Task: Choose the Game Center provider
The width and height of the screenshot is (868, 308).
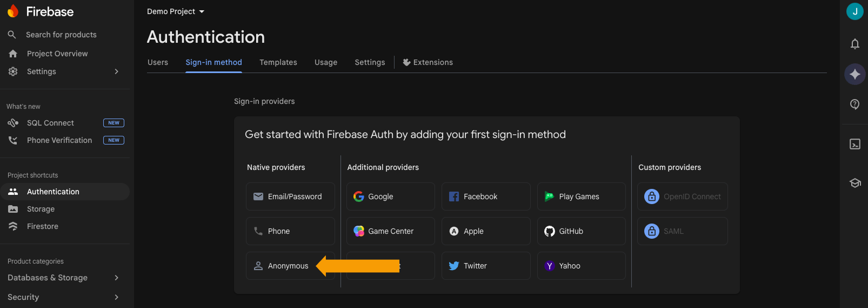Action: (x=391, y=231)
